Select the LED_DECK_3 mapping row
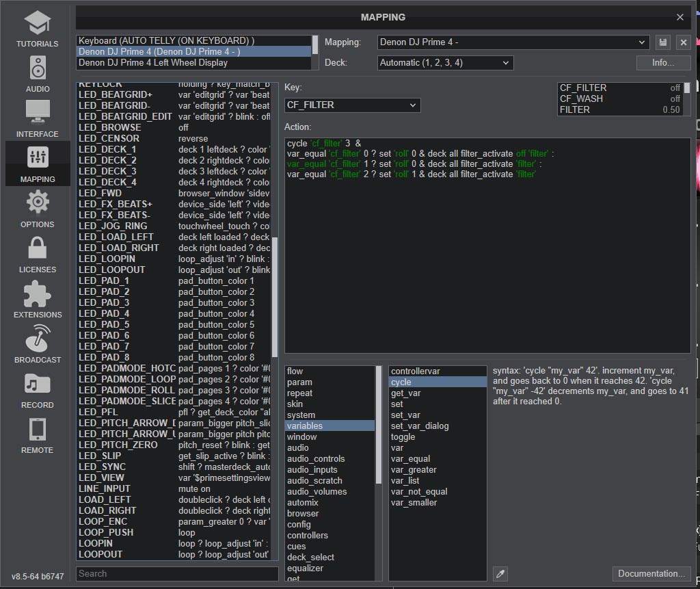Screen dimensions: 700x589 [174, 172]
